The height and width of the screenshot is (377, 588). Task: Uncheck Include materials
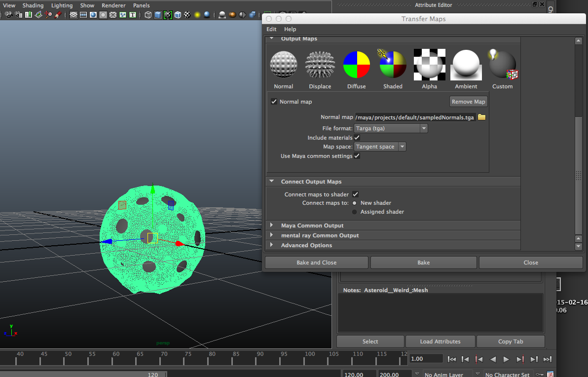point(357,137)
